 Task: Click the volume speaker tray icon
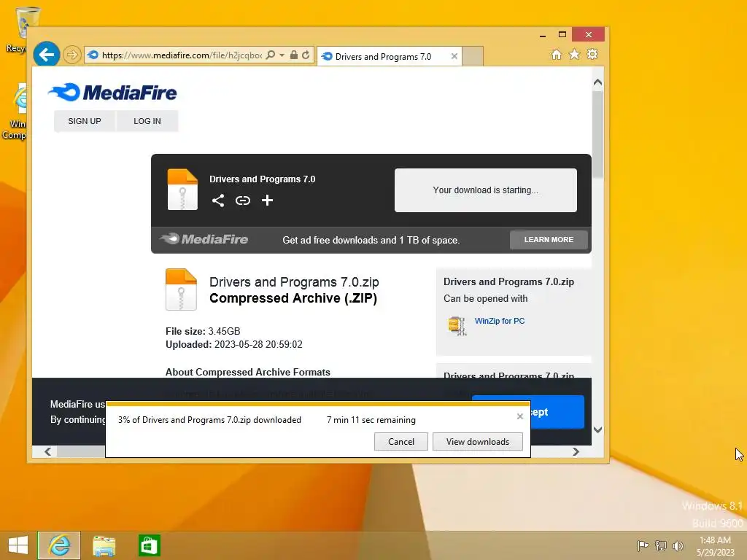678,545
